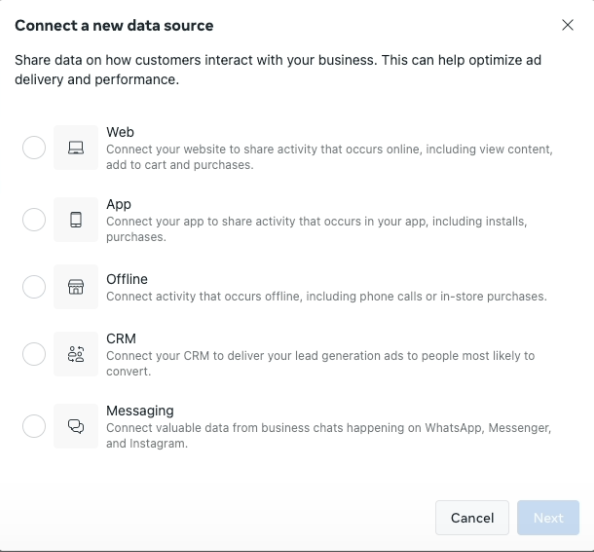Click the laptop icon for Web
The width and height of the screenshot is (594, 552).
(76, 147)
